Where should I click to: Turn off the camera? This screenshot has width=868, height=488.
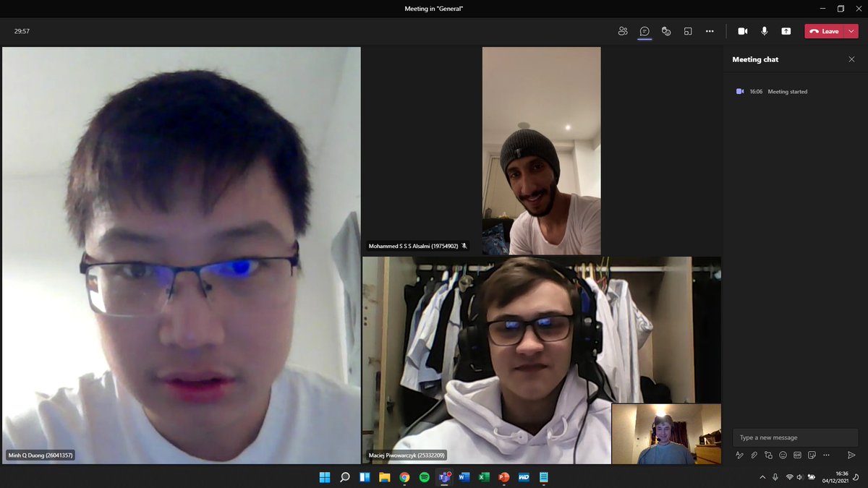742,31
